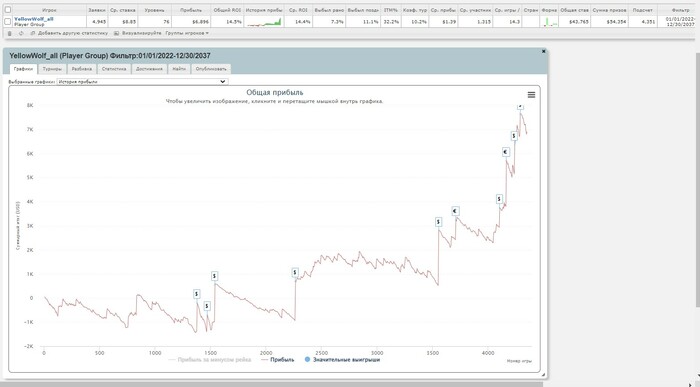This screenshot has height=387, width=700.
Task: Click the $ win marker near game 1370
Action: (x=196, y=294)
